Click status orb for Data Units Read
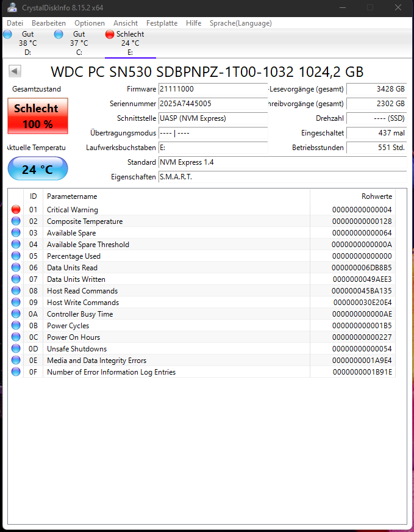The width and height of the screenshot is (414, 532). 16,267
